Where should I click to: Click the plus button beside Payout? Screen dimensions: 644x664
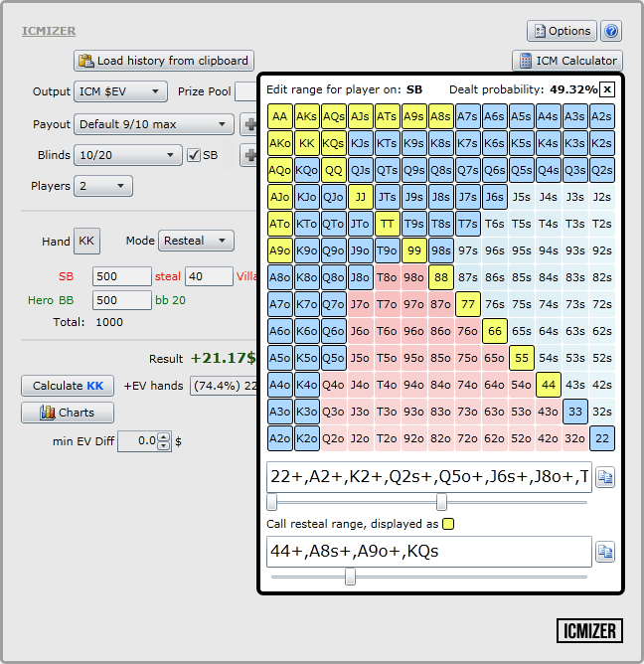[250, 124]
